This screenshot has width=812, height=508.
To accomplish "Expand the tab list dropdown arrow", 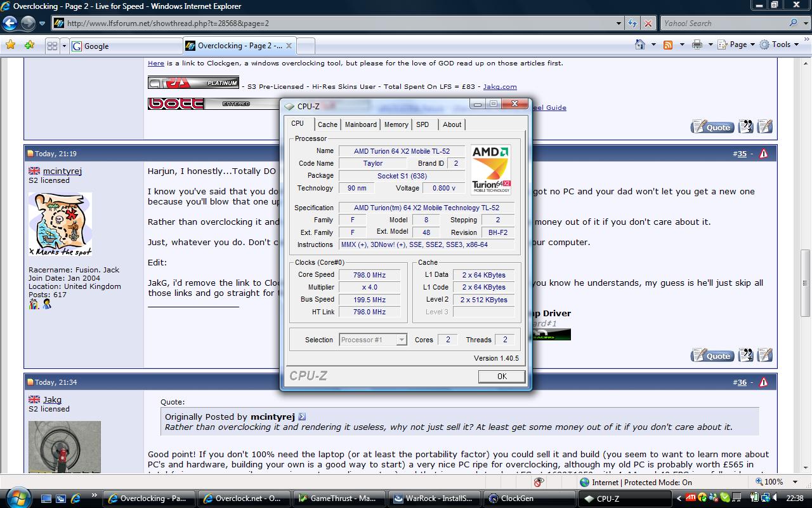I will coord(64,46).
